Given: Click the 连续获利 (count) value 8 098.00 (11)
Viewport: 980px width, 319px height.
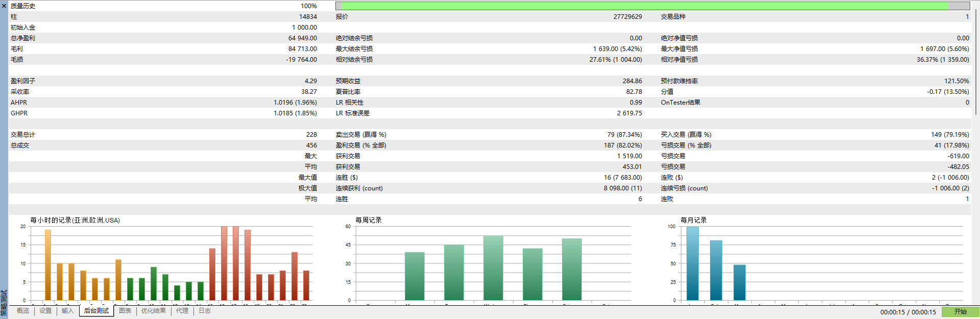Looking at the screenshot, I should 623,188.
